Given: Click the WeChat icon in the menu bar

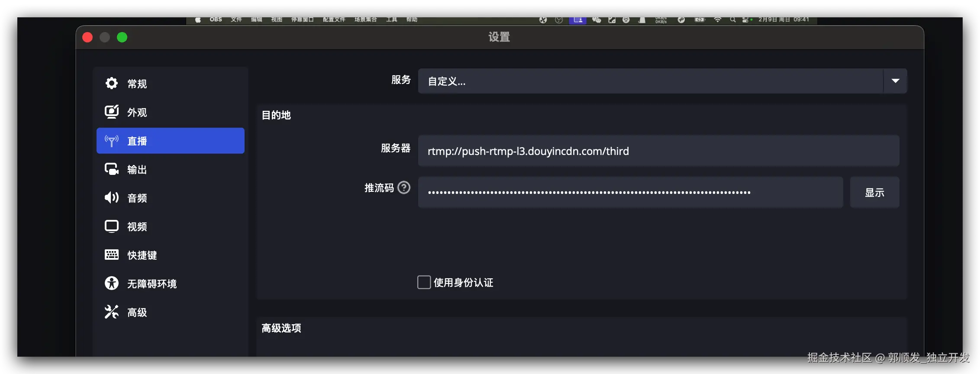Looking at the screenshot, I should tap(596, 20).
